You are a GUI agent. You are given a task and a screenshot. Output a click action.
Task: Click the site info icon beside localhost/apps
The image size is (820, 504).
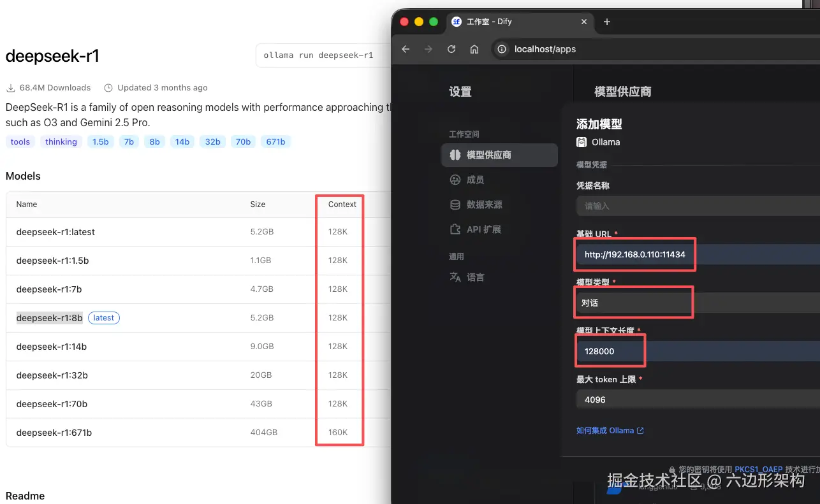(502, 49)
